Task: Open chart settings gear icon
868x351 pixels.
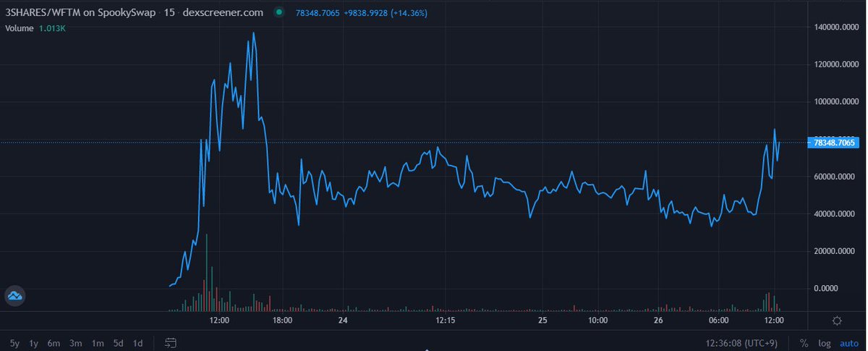Action: pyautogui.click(x=837, y=321)
